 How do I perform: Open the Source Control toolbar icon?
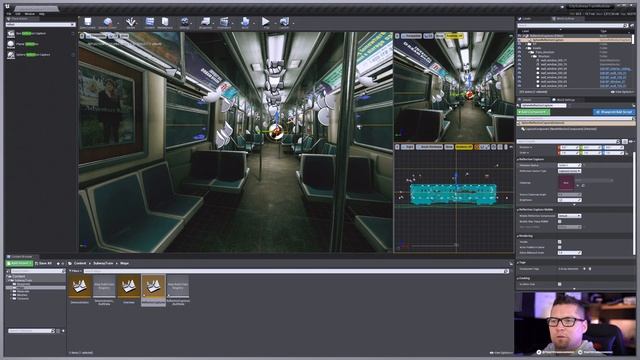[107, 23]
